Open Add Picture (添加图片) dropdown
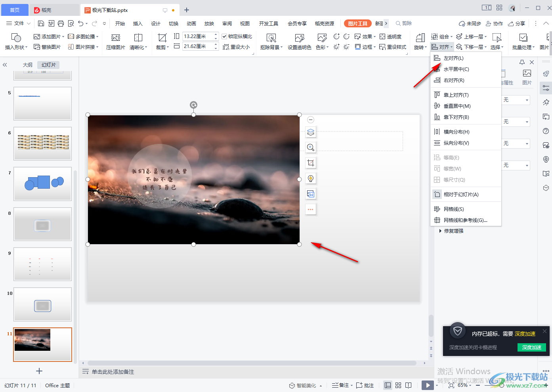This screenshot has width=552, height=392. (x=49, y=36)
